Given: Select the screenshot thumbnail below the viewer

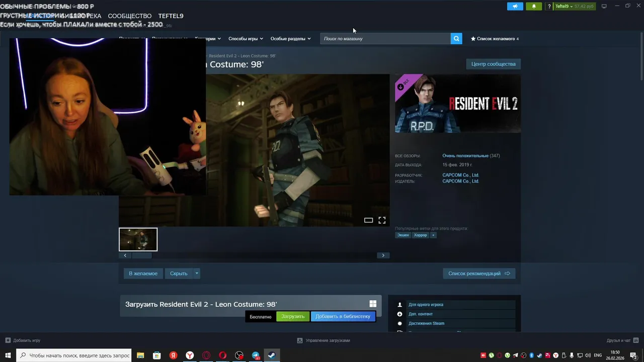Looking at the screenshot, I should [x=138, y=239].
